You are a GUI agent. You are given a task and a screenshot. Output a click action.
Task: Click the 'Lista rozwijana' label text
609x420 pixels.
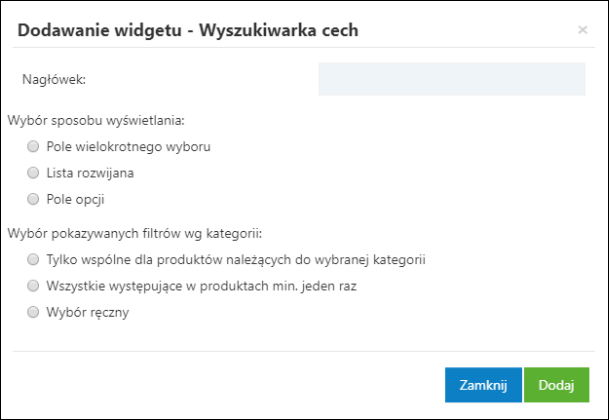(x=90, y=172)
